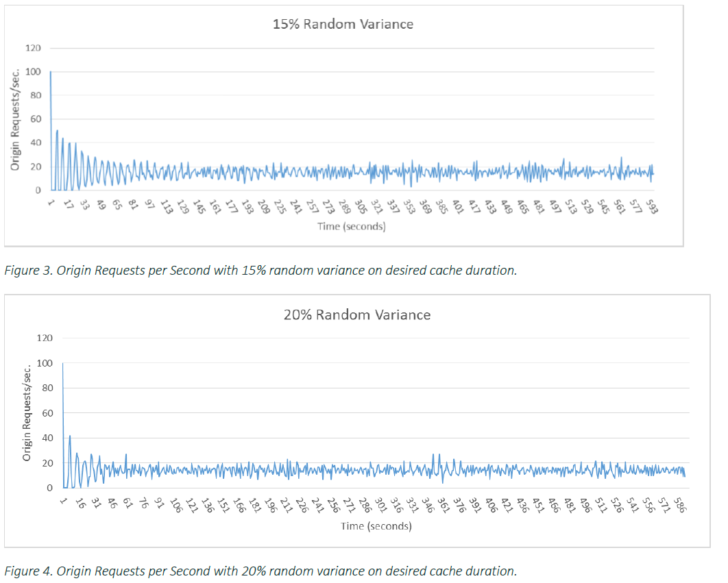This screenshot has width=728, height=583.
Task: Click the x-axis tick label 161
Action: click(x=215, y=207)
